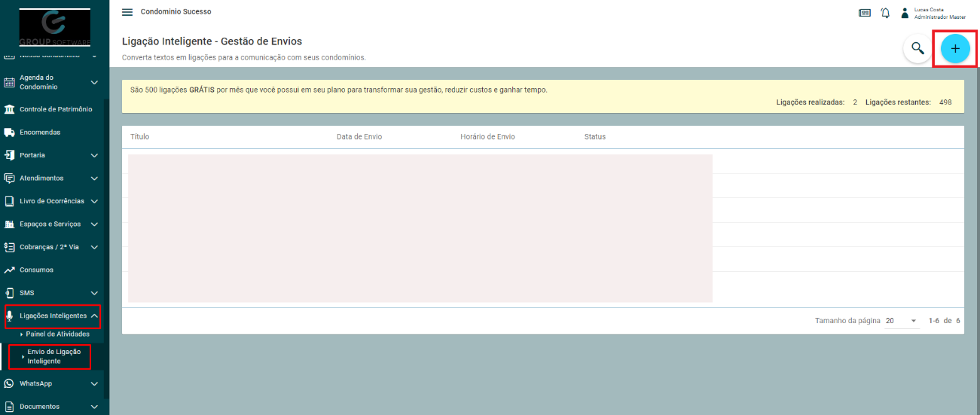Click the Ligações Inteligentes microphone icon
The height and width of the screenshot is (415, 980).
coord(10,316)
